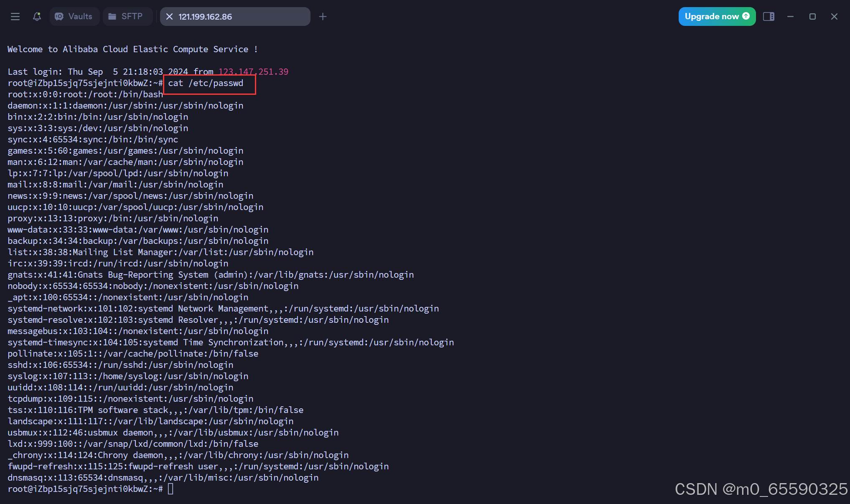Image resolution: width=850 pixels, height=504 pixels.
Task: Click the root:x:0:0 passwd output line
Action: coord(85,94)
